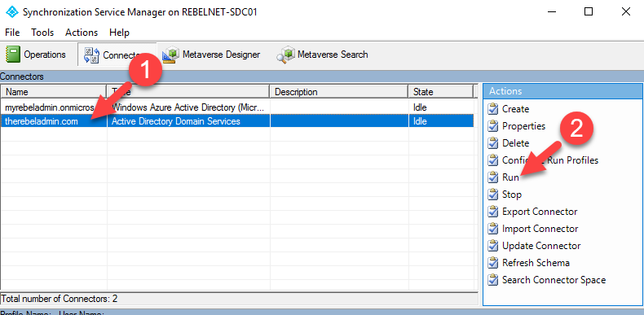Minimize the Synchronization Service Manager window

pos(553,12)
